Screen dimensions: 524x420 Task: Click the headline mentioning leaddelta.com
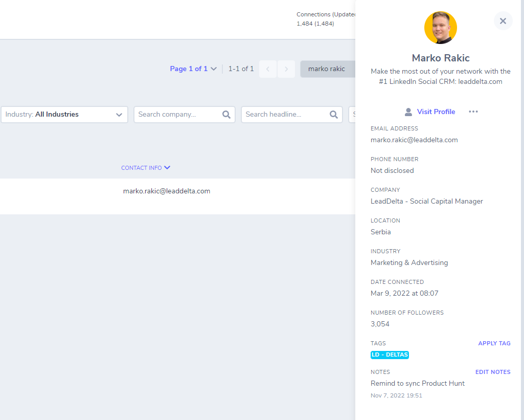(x=441, y=77)
